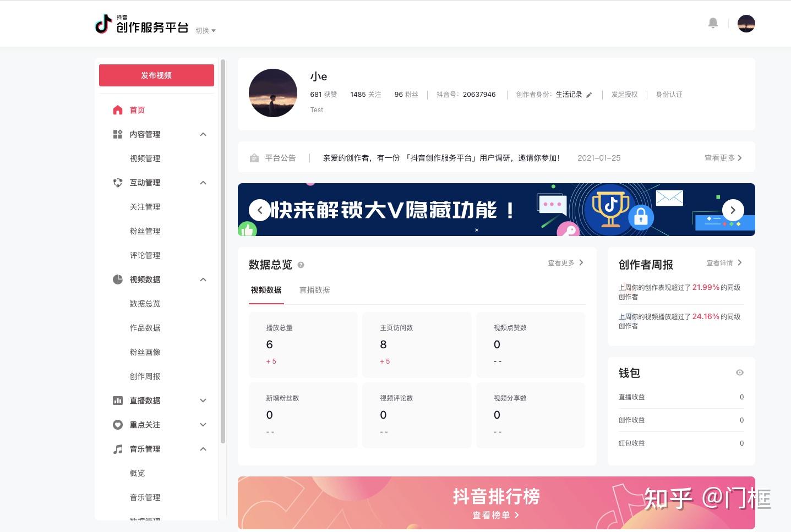This screenshot has height=532, width=791.
Task: Click the 直播收益 wallet row
Action: tap(681, 397)
